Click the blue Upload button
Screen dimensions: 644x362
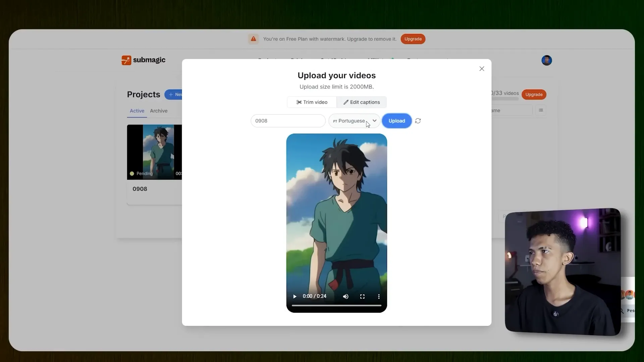[x=397, y=121]
